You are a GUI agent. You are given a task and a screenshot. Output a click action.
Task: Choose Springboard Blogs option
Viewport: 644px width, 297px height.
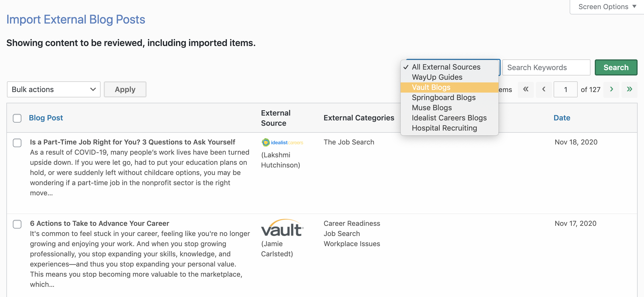pyautogui.click(x=444, y=98)
